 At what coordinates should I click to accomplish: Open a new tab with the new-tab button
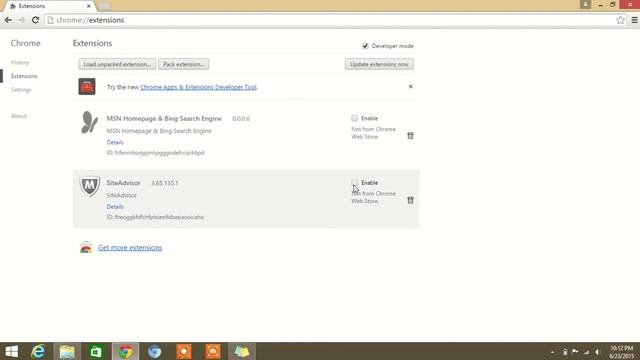[104, 6]
